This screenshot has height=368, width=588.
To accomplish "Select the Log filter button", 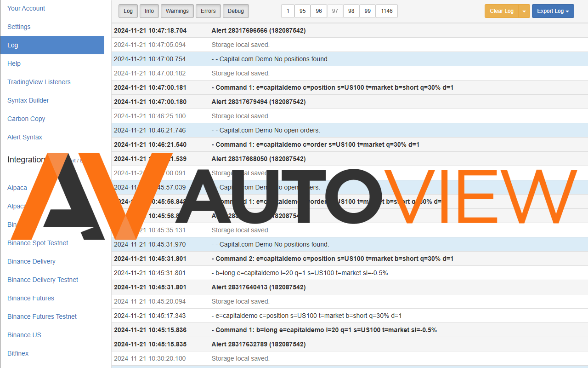I will click(x=128, y=11).
